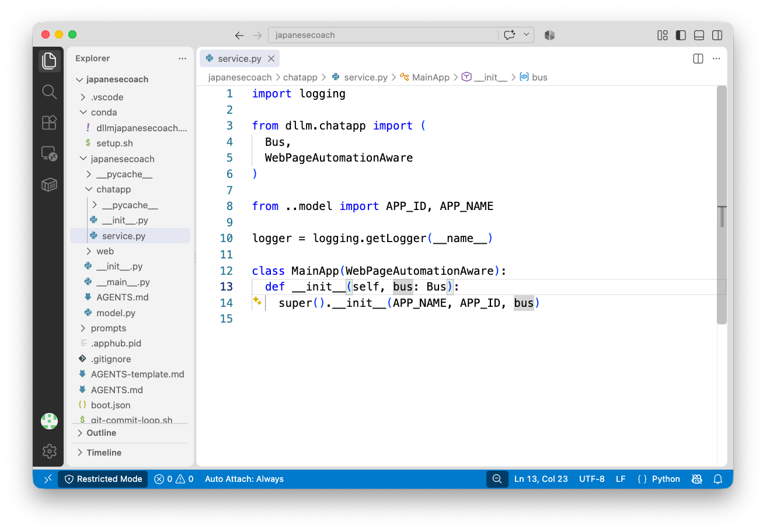The image size is (766, 532).
Task: Click the sparkle code action lightbulb on line 14
Action: (256, 301)
